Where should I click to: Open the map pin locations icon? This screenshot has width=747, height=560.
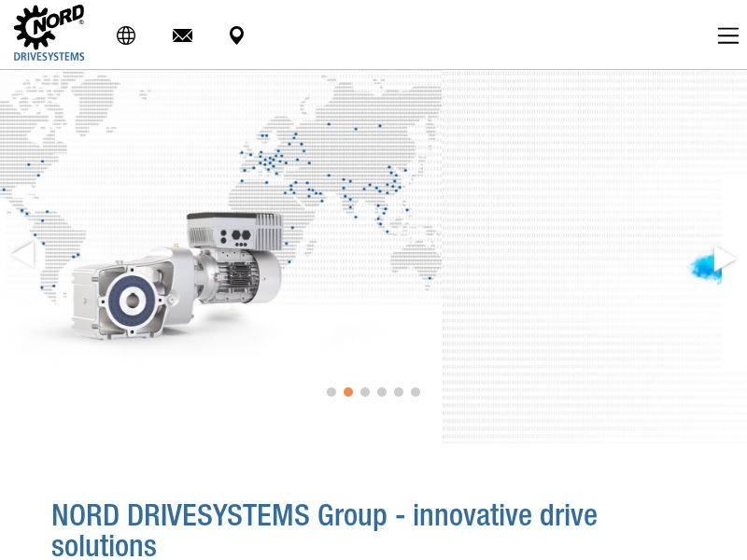(237, 35)
